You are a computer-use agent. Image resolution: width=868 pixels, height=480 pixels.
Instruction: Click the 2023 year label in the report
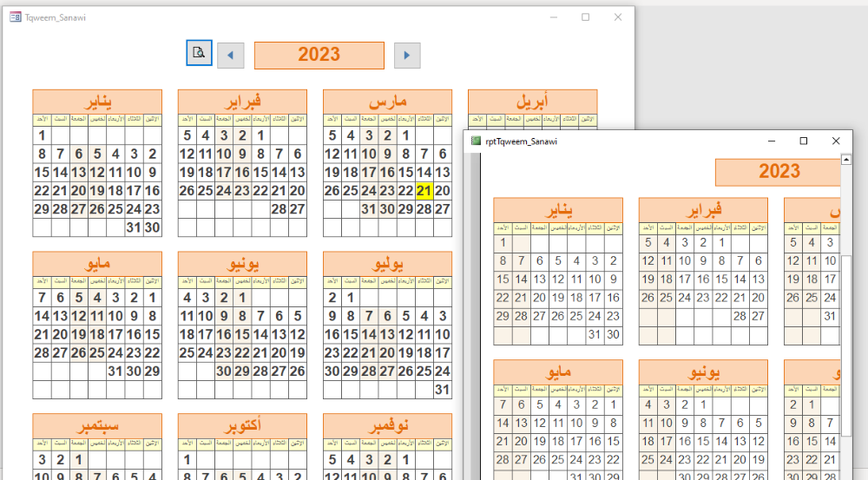[x=778, y=171]
